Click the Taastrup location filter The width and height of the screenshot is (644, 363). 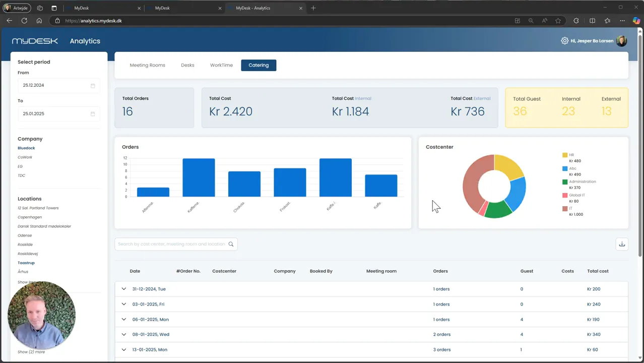[x=26, y=263]
